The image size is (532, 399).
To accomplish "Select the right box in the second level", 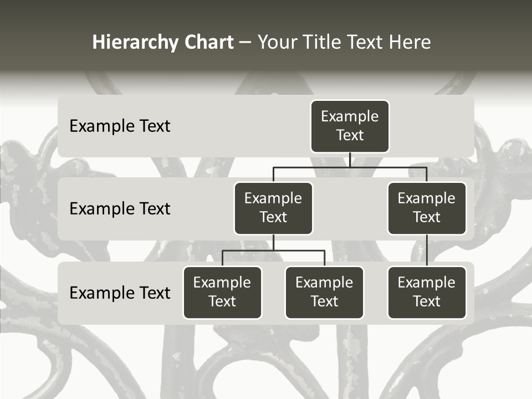I will (x=427, y=208).
